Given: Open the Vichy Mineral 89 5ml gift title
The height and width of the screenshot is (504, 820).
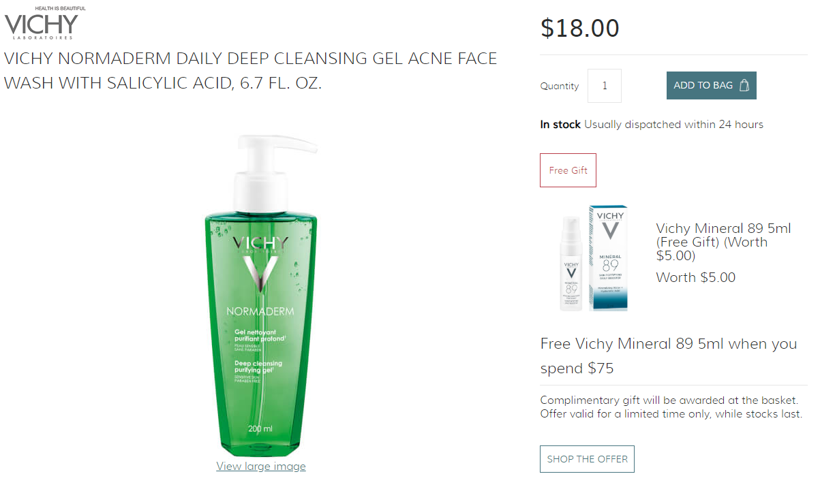Looking at the screenshot, I should 723,242.
